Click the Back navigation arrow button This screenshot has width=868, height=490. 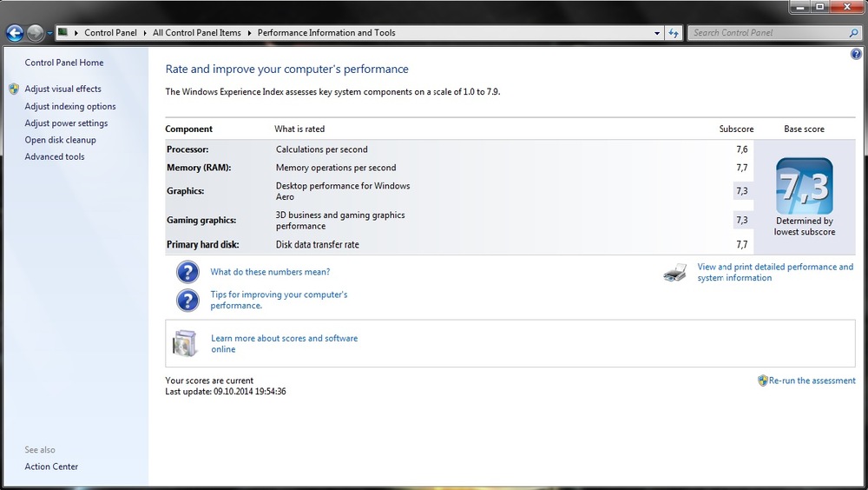tap(15, 33)
